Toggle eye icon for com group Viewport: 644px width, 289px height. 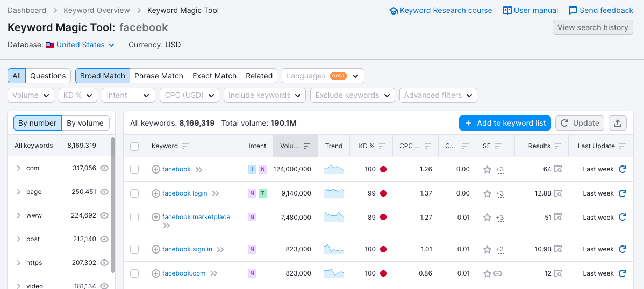pos(104,168)
